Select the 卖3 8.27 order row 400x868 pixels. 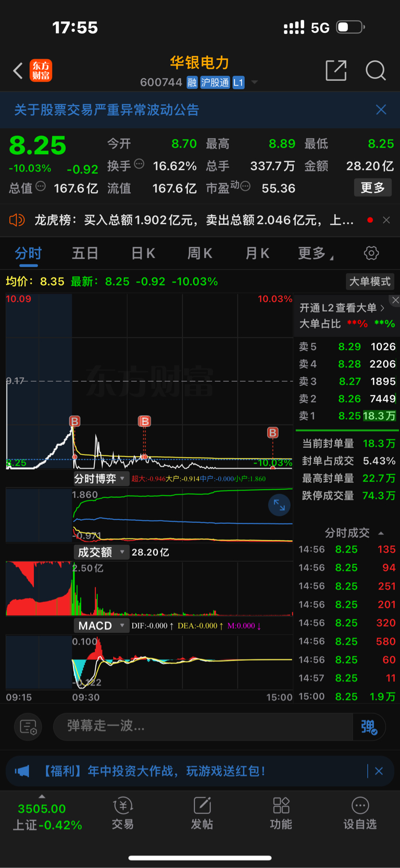pos(347,382)
